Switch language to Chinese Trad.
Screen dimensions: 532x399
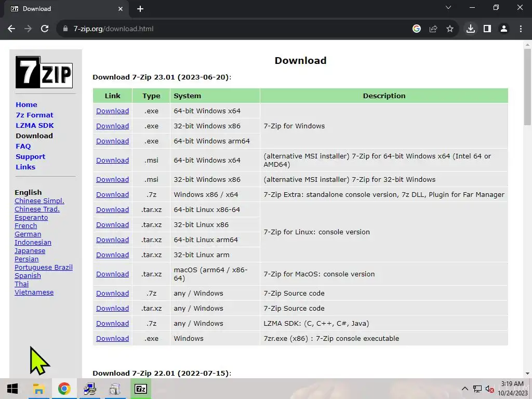(x=37, y=209)
